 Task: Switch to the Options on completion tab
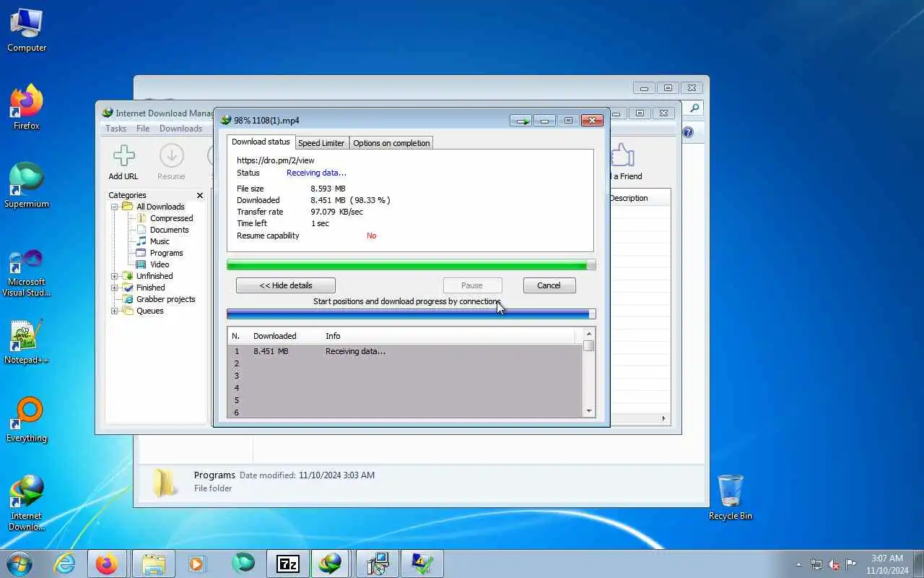(391, 143)
